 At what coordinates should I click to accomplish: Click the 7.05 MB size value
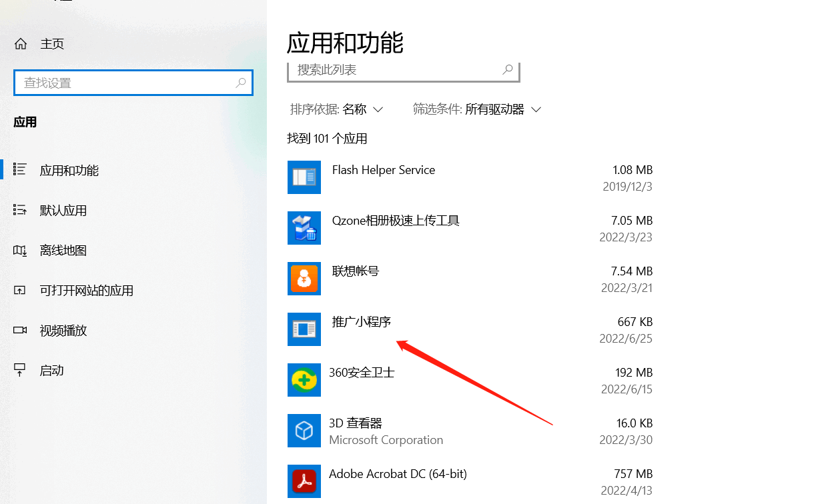pos(633,221)
